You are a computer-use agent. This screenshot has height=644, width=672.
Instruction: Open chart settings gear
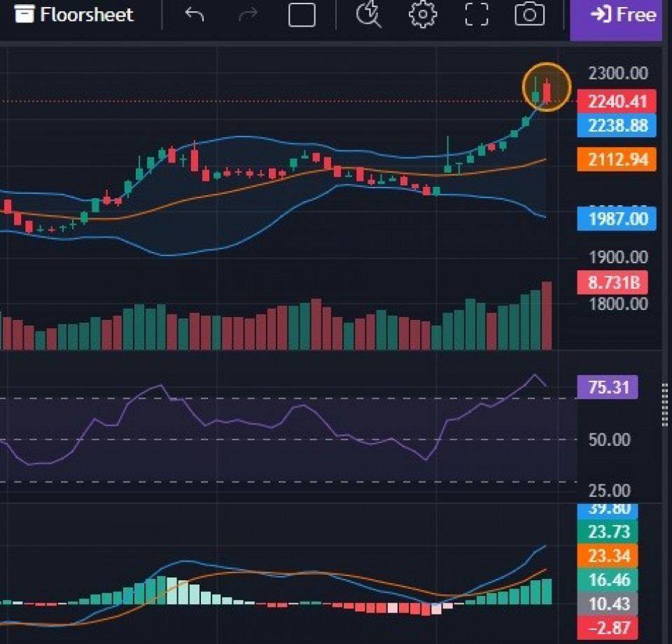[423, 14]
